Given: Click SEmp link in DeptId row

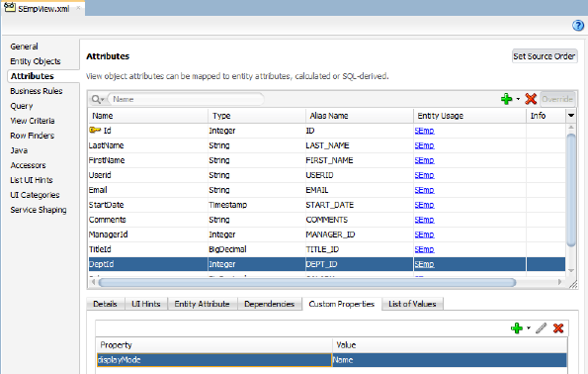Looking at the screenshot, I should [x=424, y=264].
